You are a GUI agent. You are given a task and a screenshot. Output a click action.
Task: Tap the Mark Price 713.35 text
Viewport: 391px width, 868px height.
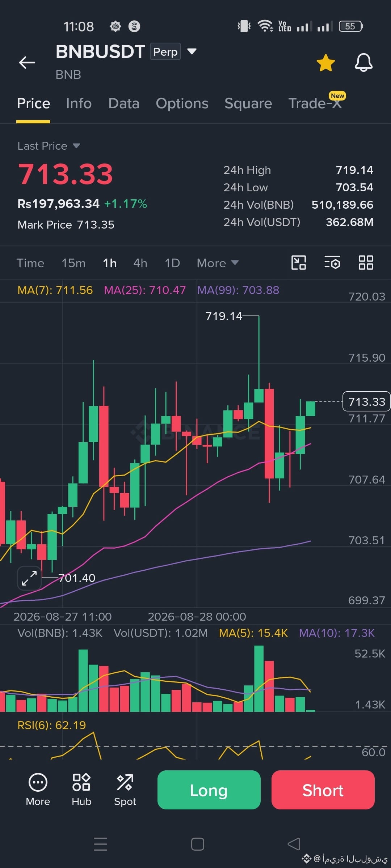point(66,225)
